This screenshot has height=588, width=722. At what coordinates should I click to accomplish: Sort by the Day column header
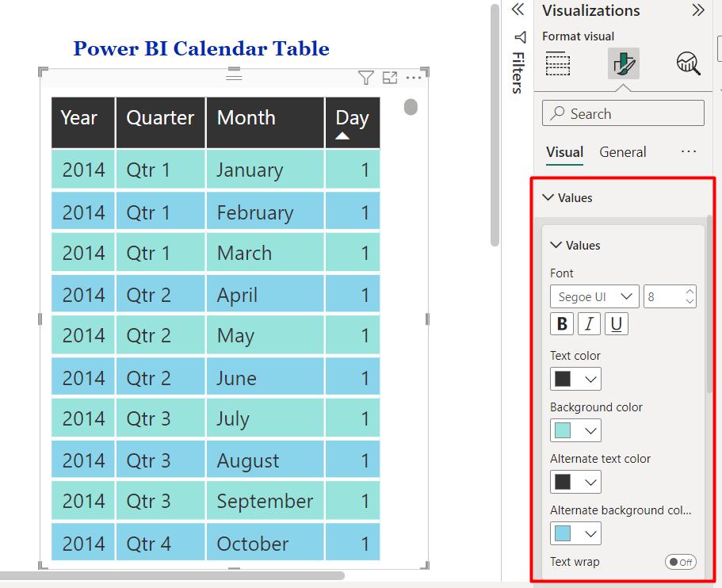click(x=353, y=123)
